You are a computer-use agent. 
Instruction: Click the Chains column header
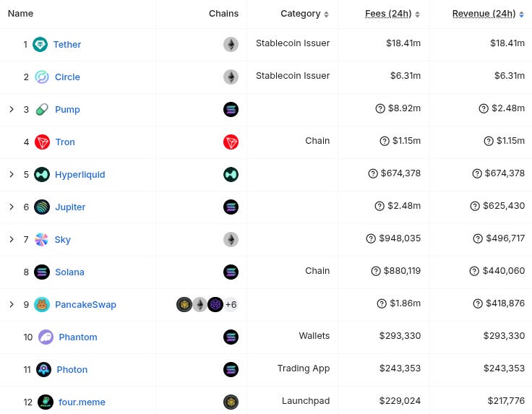click(x=223, y=14)
